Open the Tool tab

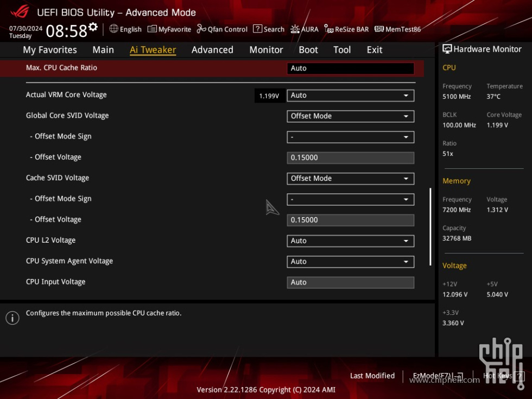pos(342,50)
